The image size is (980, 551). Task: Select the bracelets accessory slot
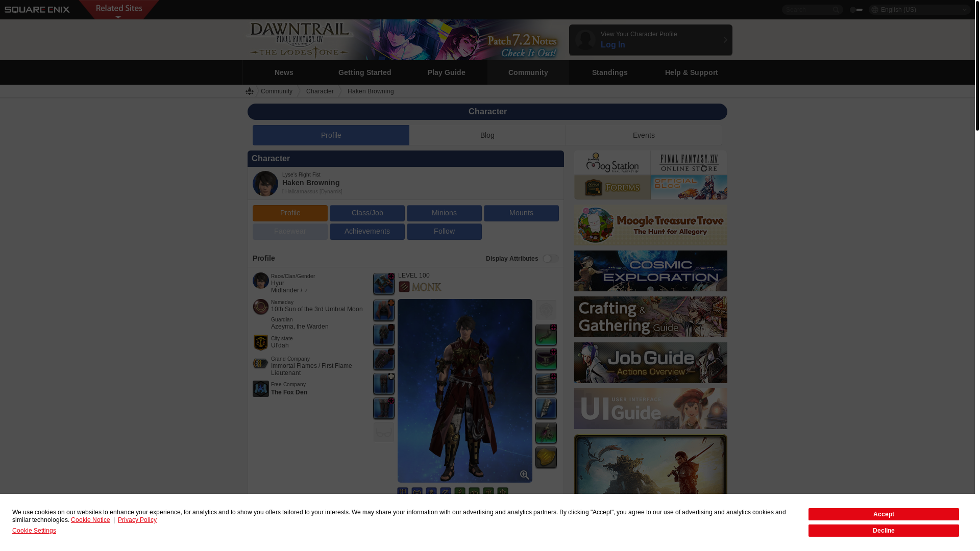tap(546, 384)
